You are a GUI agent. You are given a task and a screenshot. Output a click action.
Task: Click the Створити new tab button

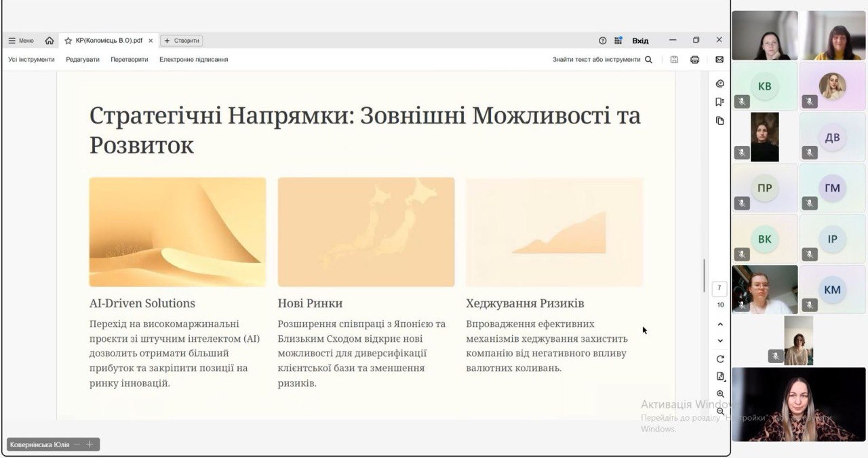tap(182, 41)
